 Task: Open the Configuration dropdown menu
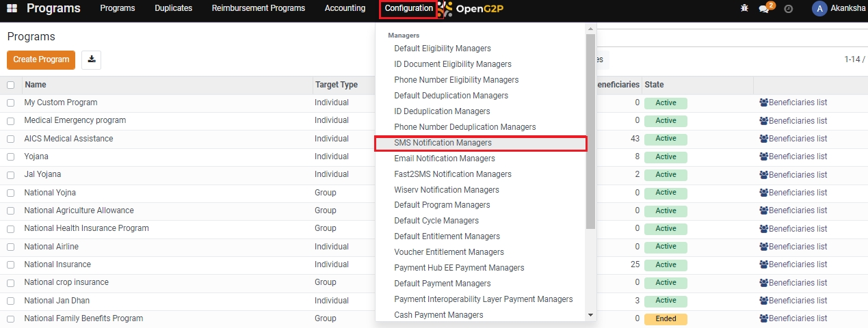click(408, 9)
